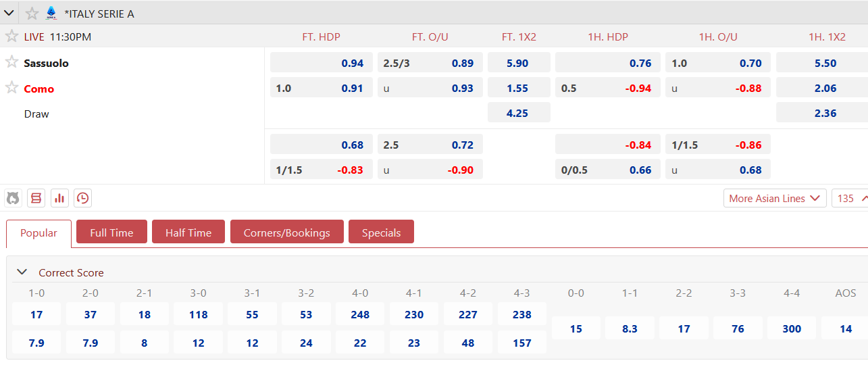868x367 pixels.
Task: Choose correct score 0-0 at 15
Action: point(576,328)
